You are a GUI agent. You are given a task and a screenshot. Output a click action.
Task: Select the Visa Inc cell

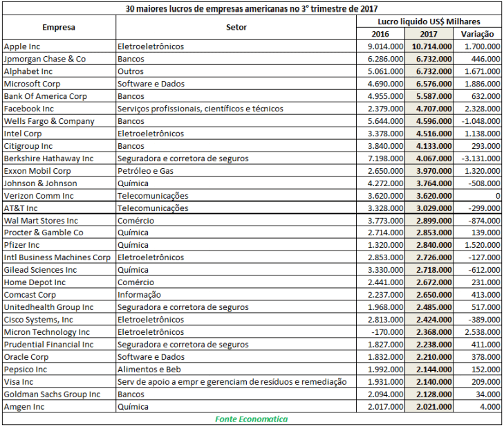coord(59,381)
